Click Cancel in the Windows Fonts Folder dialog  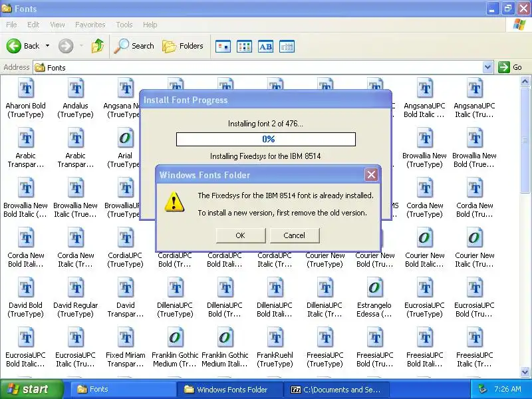pyautogui.click(x=295, y=235)
